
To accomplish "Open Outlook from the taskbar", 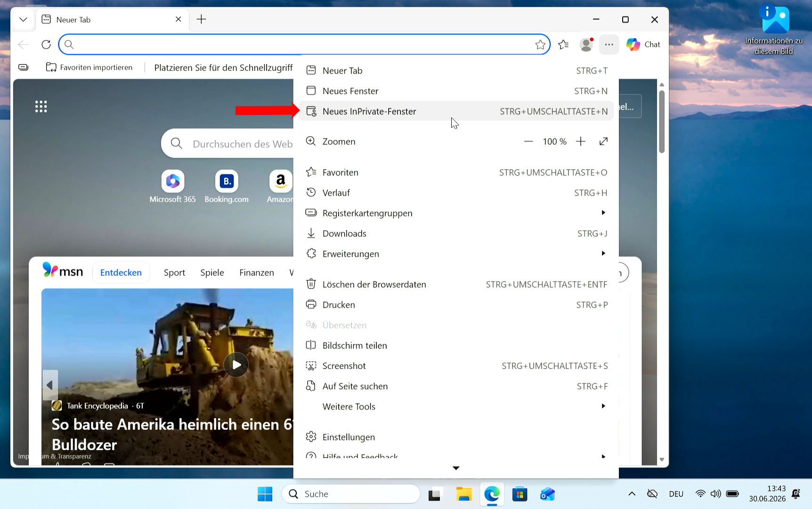I will pyautogui.click(x=547, y=494).
